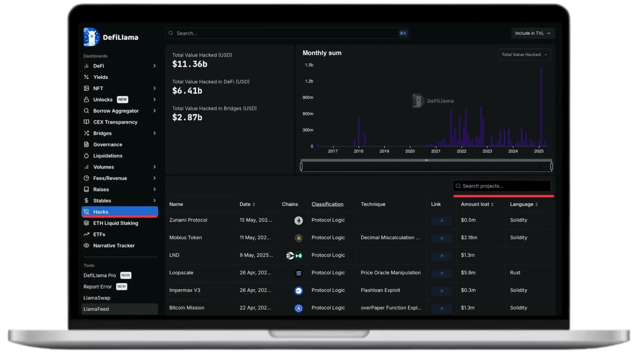Expand the Borrow Aggregator chevron
Image resolution: width=644 pixels, height=354 pixels.
click(155, 111)
